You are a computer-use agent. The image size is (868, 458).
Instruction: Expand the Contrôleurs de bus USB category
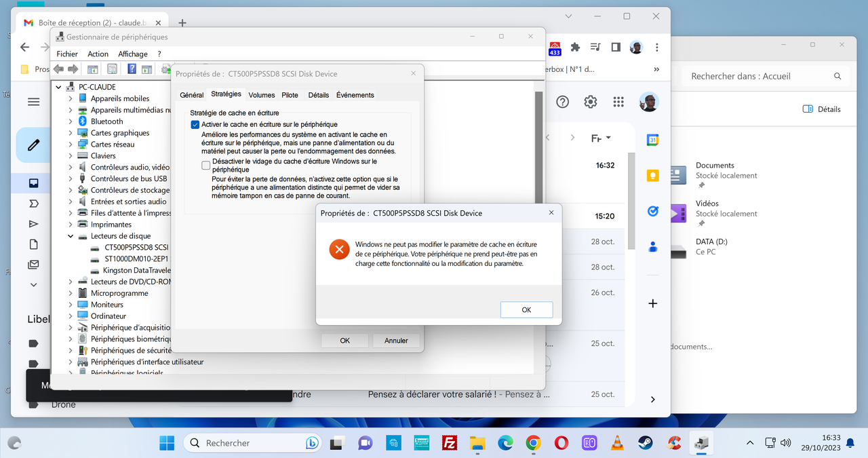[71, 178]
